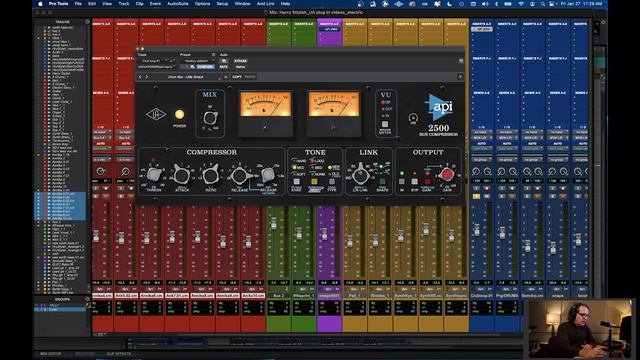Click the purple track volume fader
640x360 pixels.
coord(324,234)
